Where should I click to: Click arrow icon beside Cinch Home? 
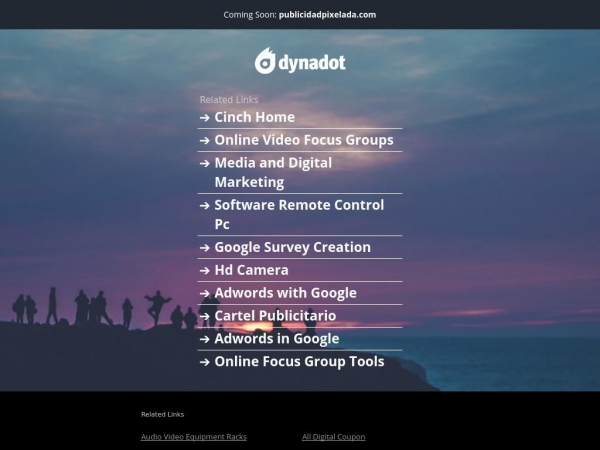[x=205, y=117]
